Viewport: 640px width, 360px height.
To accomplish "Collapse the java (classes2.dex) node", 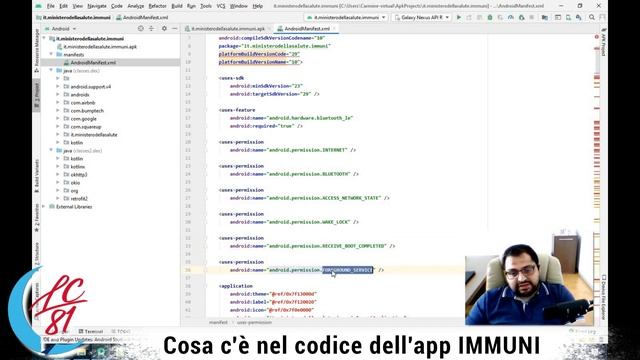I will pos(51,151).
